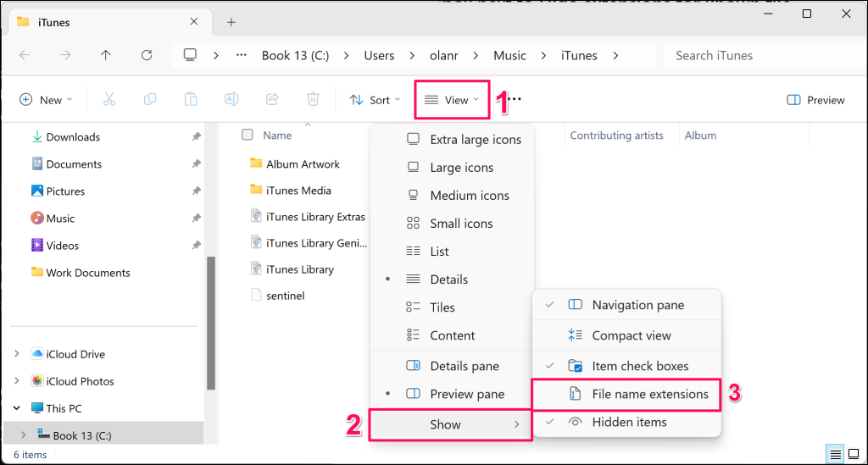The height and width of the screenshot is (465, 868).
Task: Open the New dropdown
Action: [x=46, y=100]
